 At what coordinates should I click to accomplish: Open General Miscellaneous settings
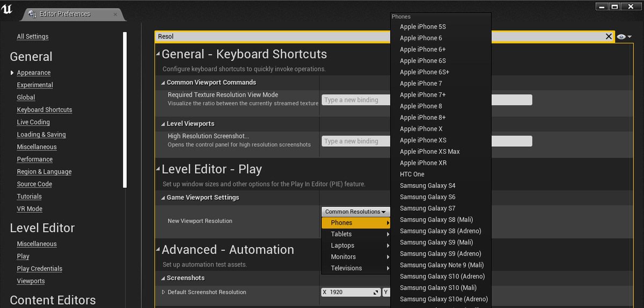36,147
